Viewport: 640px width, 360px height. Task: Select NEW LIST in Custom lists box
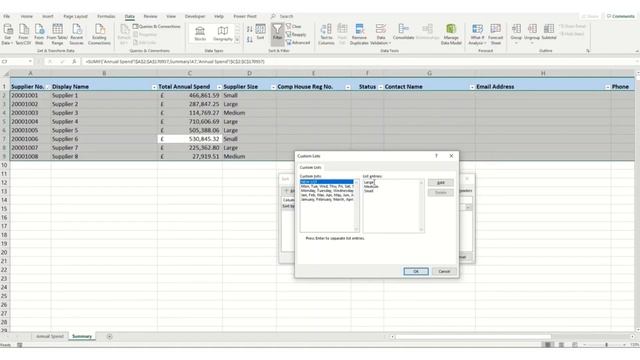coord(327,182)
